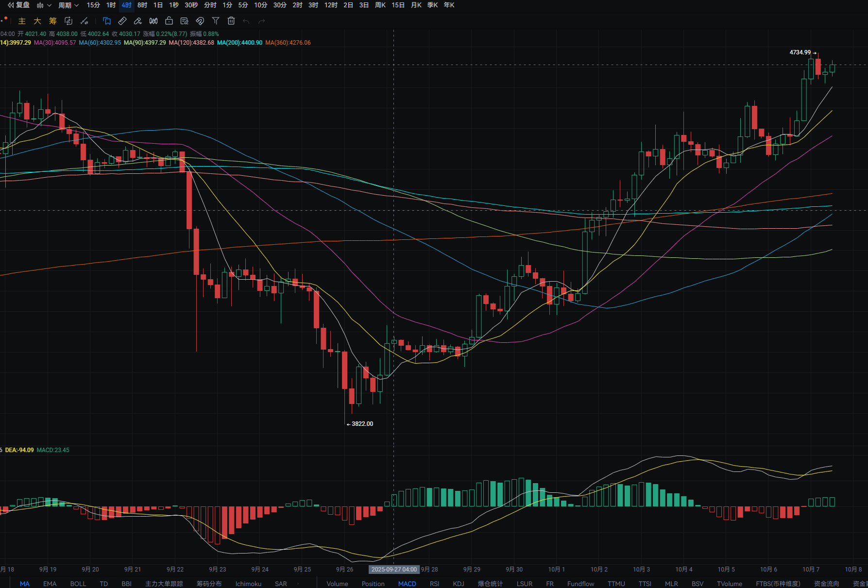Select the ruler measurement tool

(x=122, y=21)
